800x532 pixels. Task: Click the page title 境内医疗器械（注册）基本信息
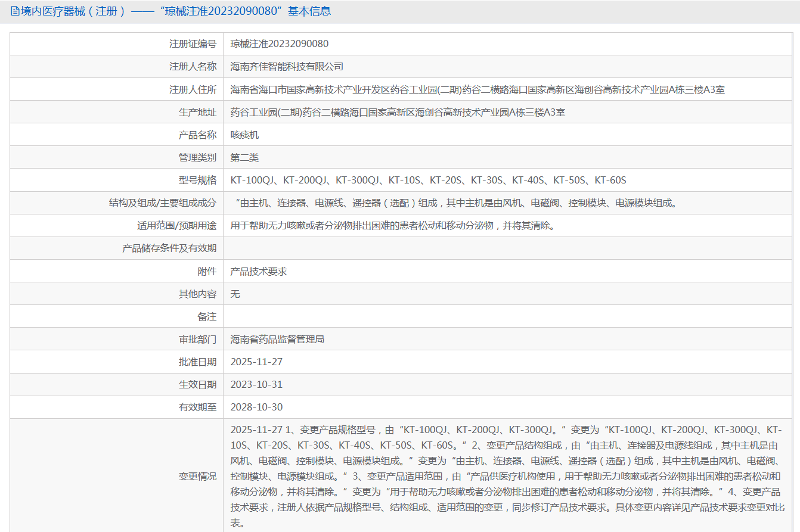175,11
